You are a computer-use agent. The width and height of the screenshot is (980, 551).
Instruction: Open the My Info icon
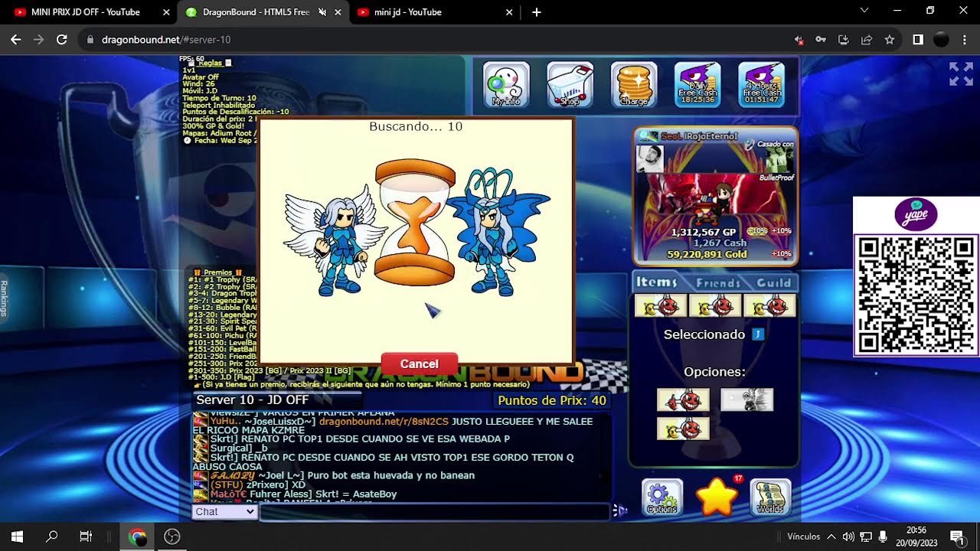(x=506, y=84)
